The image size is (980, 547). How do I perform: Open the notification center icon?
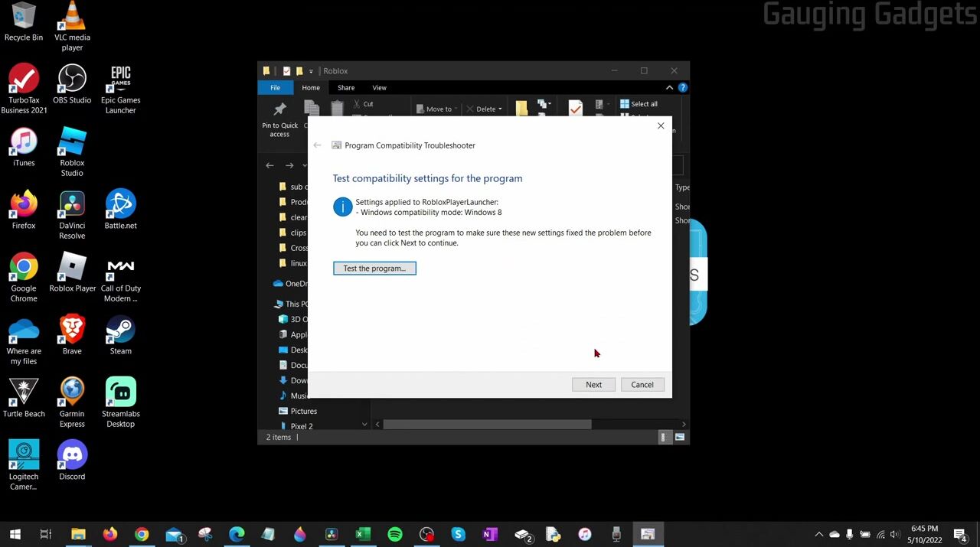[960, 534]
